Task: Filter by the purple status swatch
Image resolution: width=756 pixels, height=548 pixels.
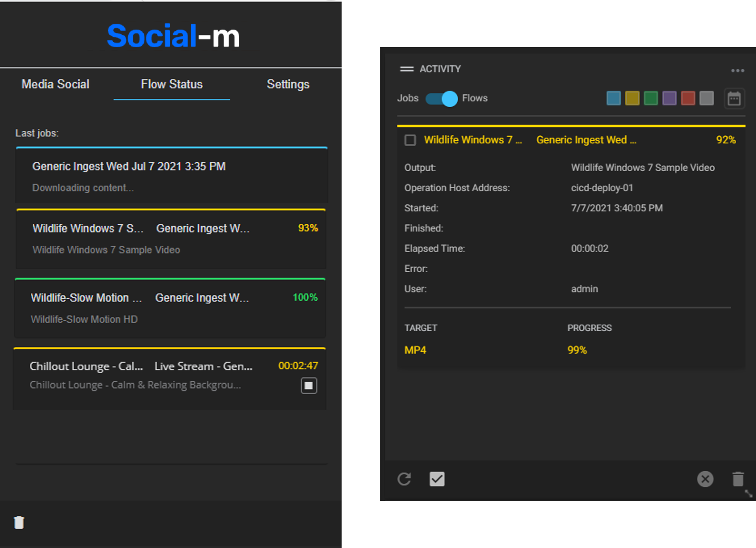Action: coord(669,98)
